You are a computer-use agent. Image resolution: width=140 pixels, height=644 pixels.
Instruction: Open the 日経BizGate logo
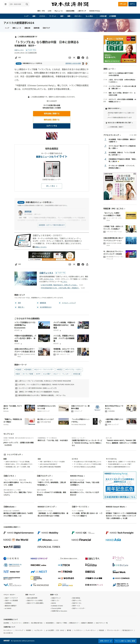[x=121, y=565]
